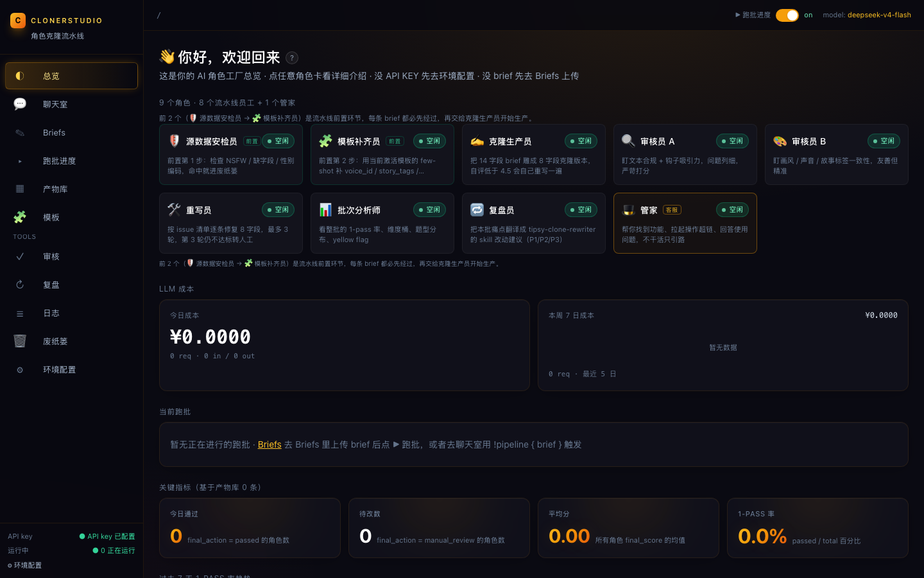
Task: Click the 模板补齐员 card puzzle icon
Action: 325,141
